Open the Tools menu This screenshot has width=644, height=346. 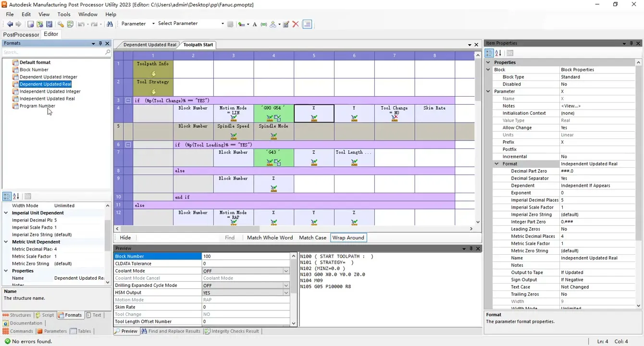[x=64, y=14]
